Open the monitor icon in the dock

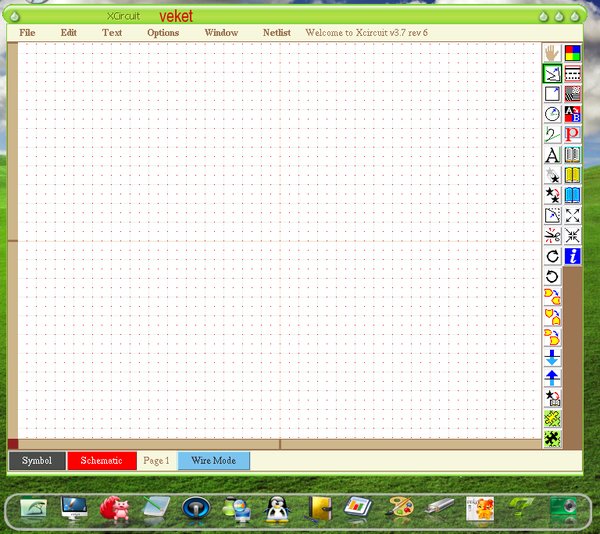(74, 508)
